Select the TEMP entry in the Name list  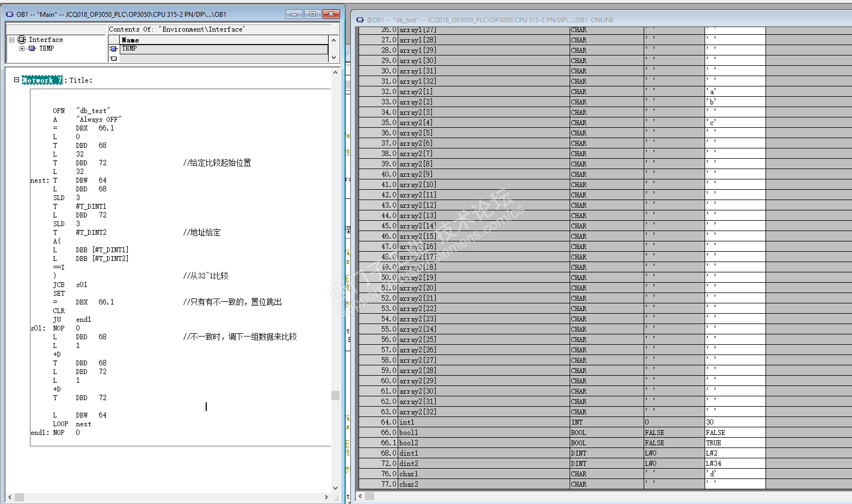(224, 49)
